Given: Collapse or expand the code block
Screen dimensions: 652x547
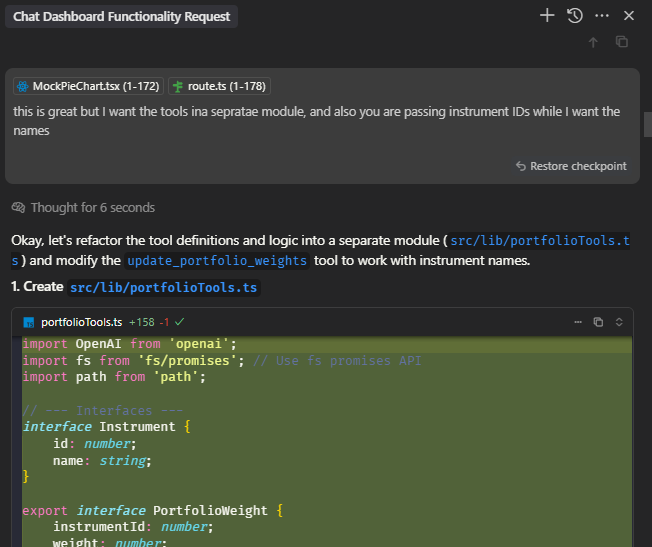Looking at the screenshot, I should (x=619, y=322).
